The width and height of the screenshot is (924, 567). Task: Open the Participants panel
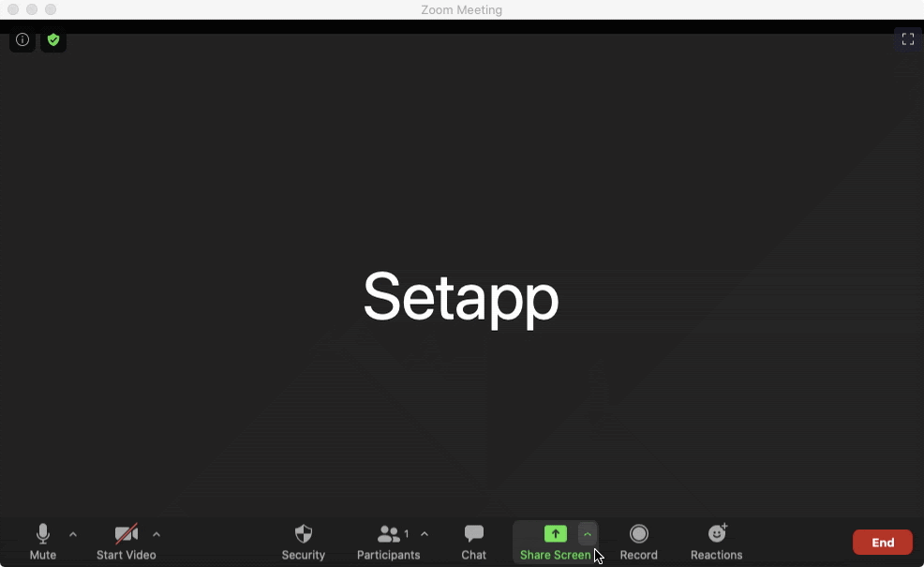click(388, 542)
